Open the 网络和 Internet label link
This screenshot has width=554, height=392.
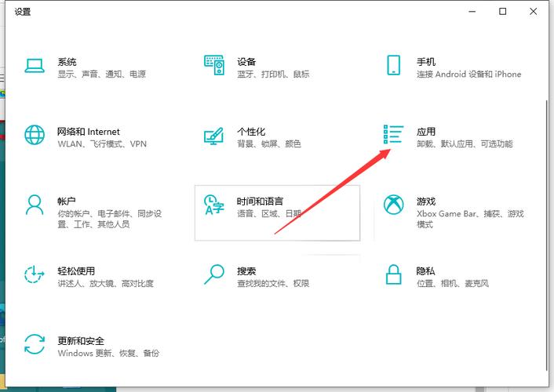point(89,132)
